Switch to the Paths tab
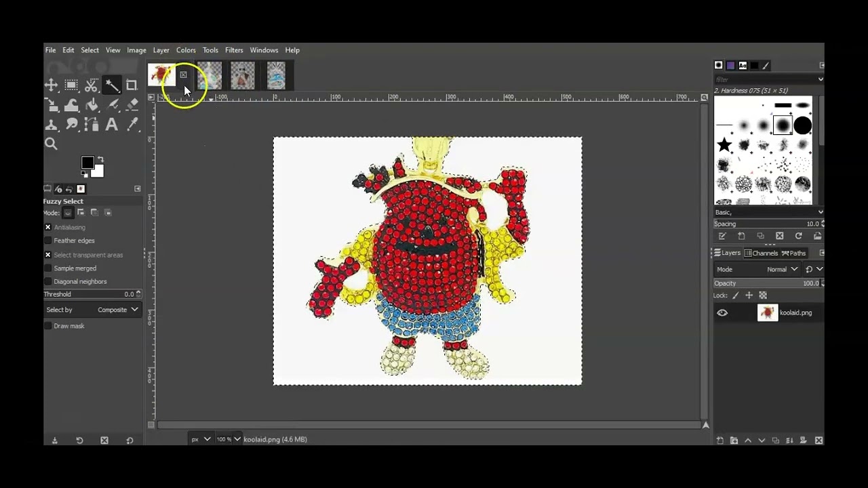This screenshot has width=868, height=488. click(x=793, y=253)
